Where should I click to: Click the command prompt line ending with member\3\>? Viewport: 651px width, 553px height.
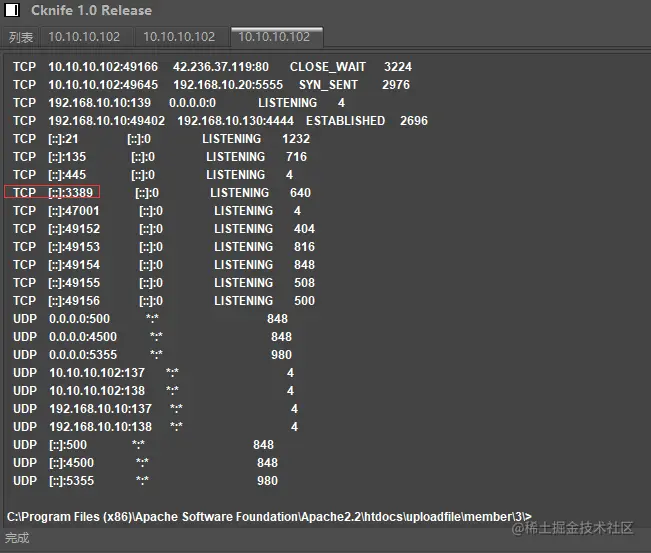(269, 516)
